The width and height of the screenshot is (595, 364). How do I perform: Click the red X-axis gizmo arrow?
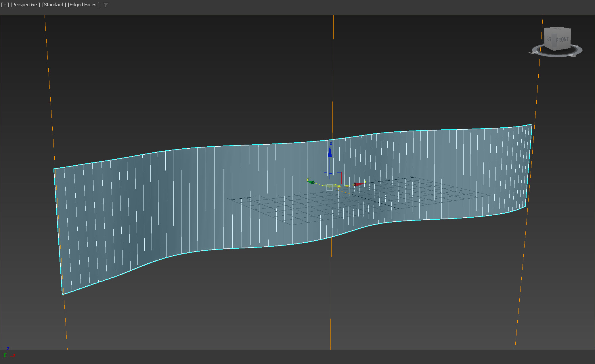[x=358, y=184]
